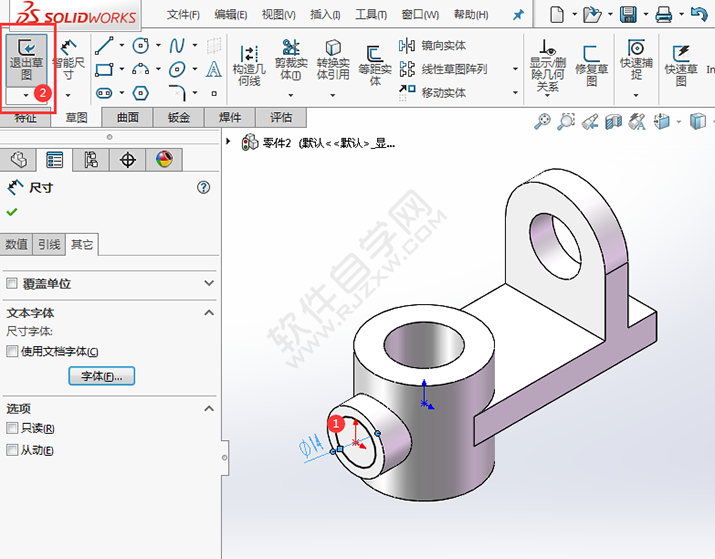Switch to the 曲面 ribbon tab
This screenshot has width=715, height=559.
[128, 118]
